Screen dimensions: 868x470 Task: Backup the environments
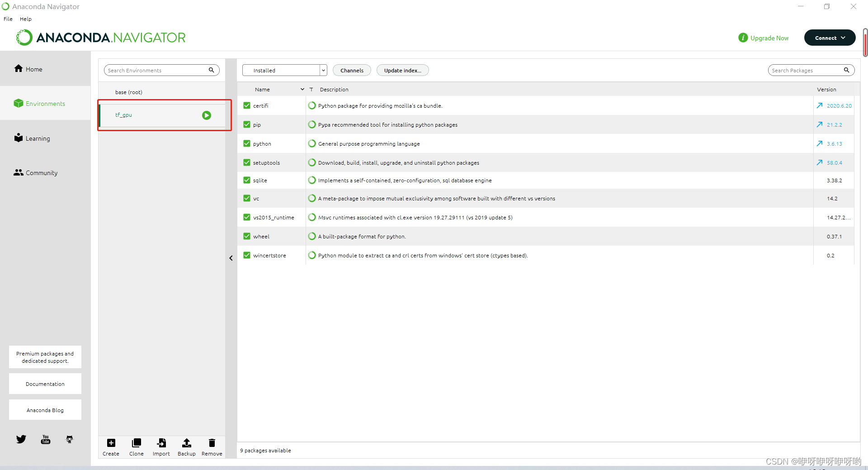point(187,447)
